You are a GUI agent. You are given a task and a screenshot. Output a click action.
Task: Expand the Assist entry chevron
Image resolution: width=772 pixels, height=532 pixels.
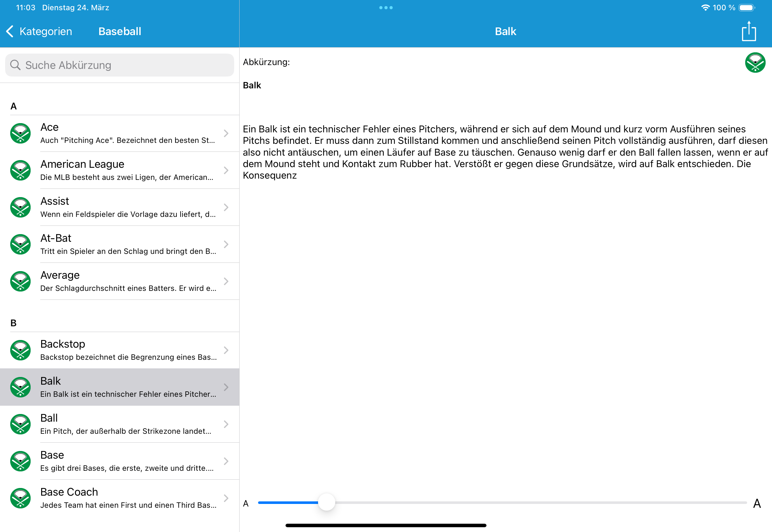click(x=226, y=207)
